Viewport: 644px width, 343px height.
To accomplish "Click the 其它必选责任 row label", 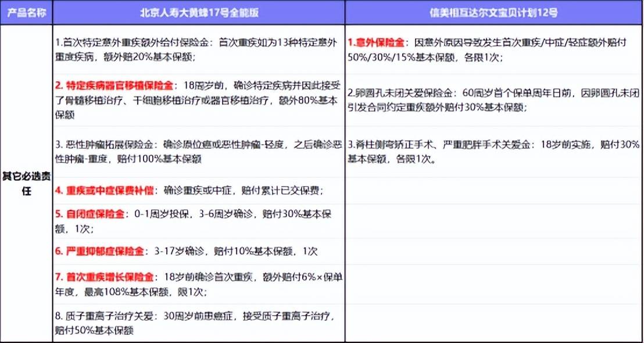I will tap(26, 184).
